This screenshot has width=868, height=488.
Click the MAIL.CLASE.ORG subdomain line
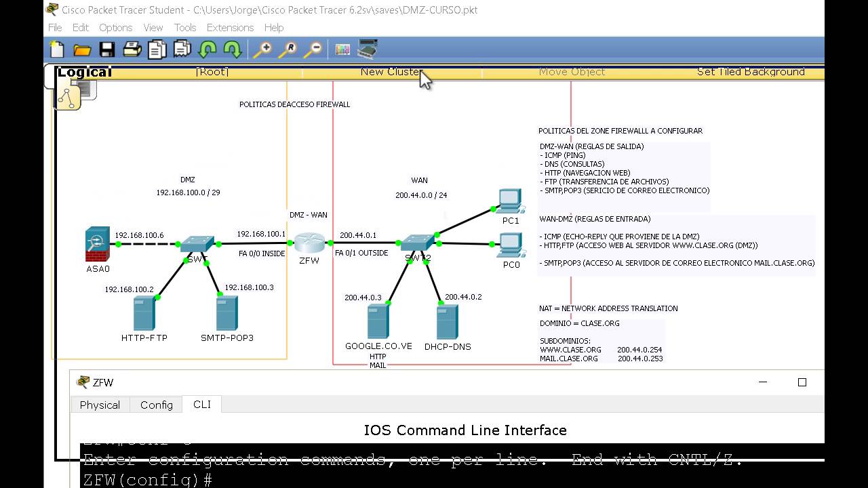pos(601,359)
